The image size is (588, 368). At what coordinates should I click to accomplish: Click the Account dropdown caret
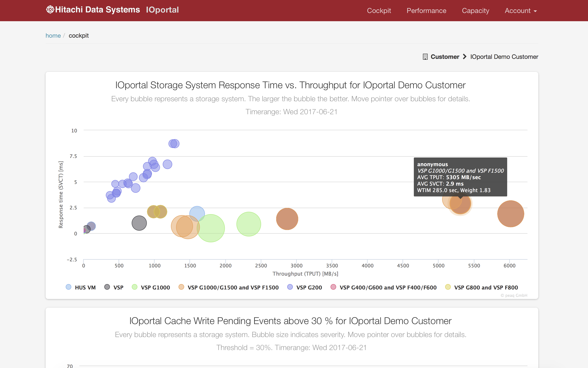(x=535, y=11)
